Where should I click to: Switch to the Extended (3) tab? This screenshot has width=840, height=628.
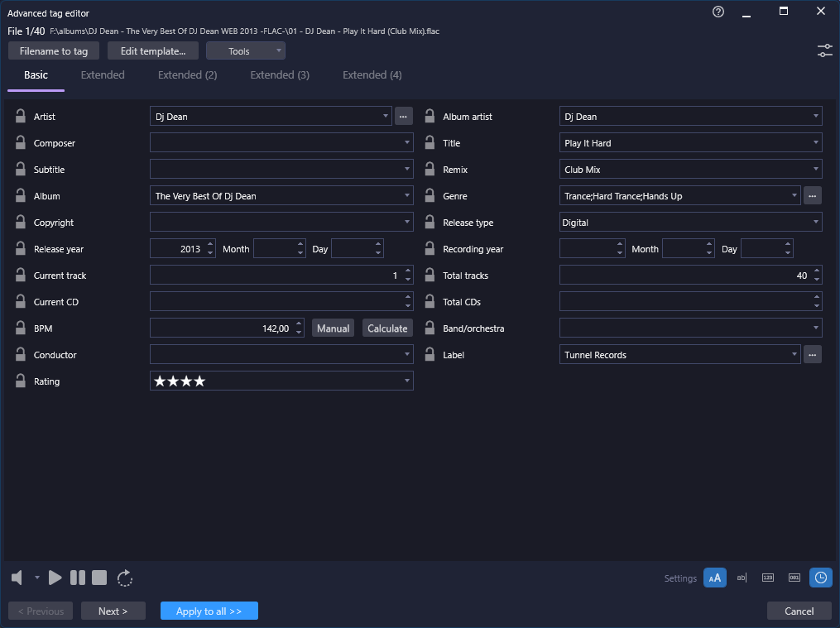tap(280, 75)
